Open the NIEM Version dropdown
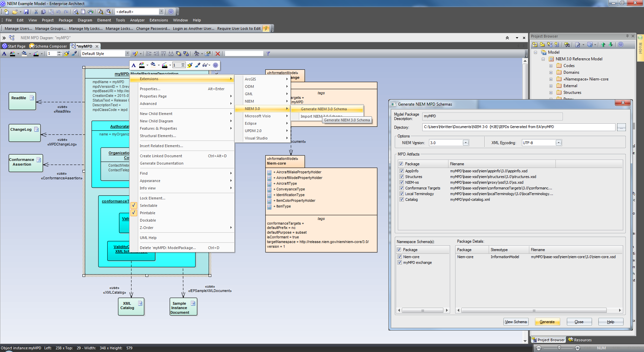The width and height of the screenshot is (644, 352). [465, 143]
